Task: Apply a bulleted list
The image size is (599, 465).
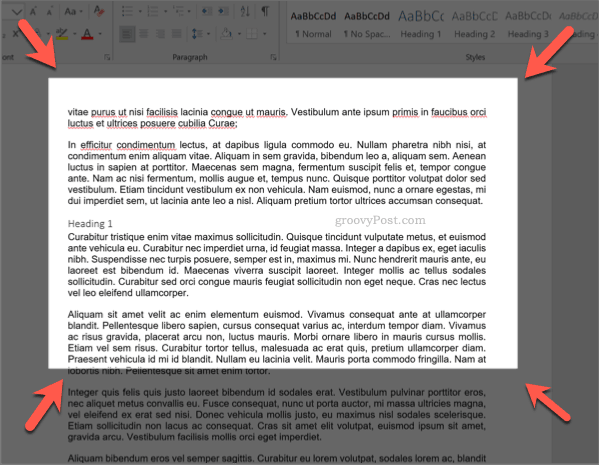Action: [x=127, y=11]
